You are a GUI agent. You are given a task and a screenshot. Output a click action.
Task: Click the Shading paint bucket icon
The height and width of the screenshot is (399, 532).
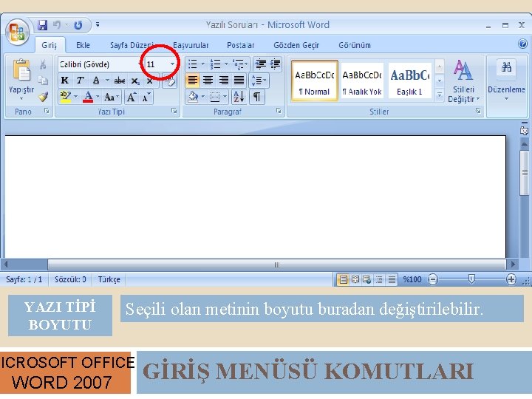click(x=194, y=97)
